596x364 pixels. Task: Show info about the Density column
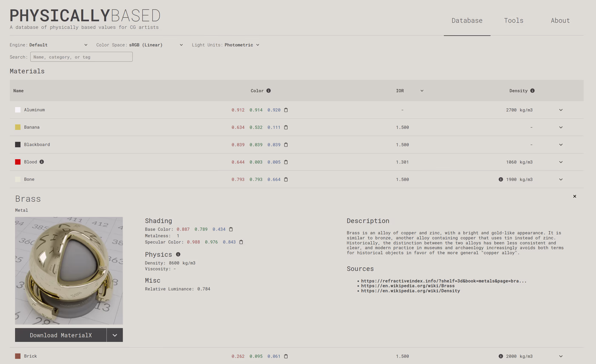[x=533, y=91]
